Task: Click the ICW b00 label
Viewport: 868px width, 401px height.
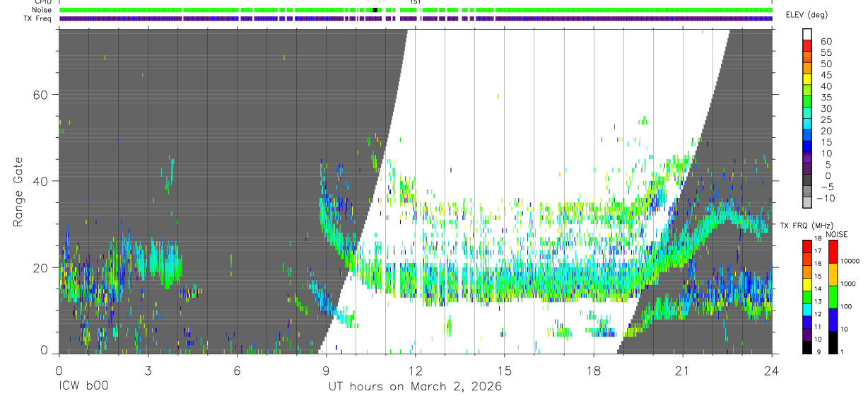Action: [x=83, y=387]
